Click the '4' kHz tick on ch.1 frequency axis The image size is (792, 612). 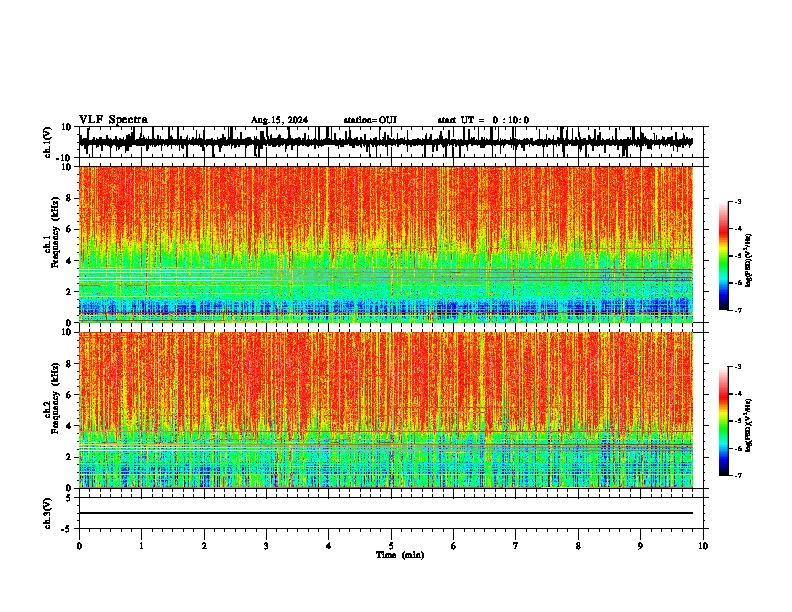click(x=69, y=261)
